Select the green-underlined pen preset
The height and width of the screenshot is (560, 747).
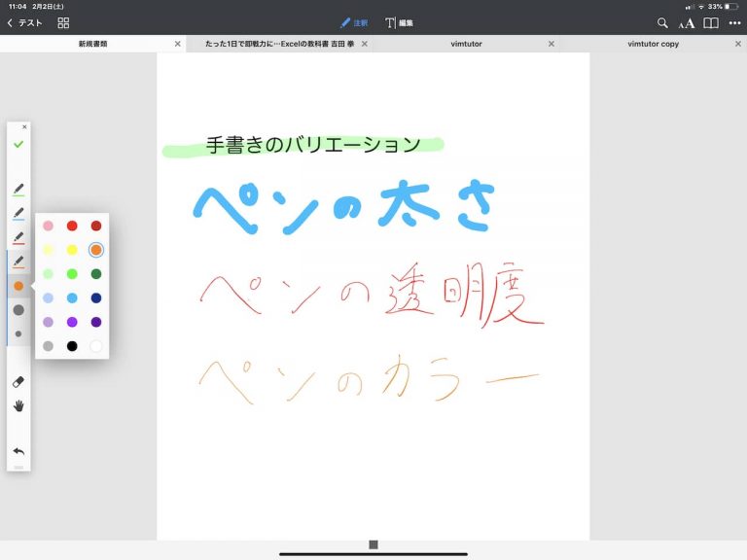(18, 190)
